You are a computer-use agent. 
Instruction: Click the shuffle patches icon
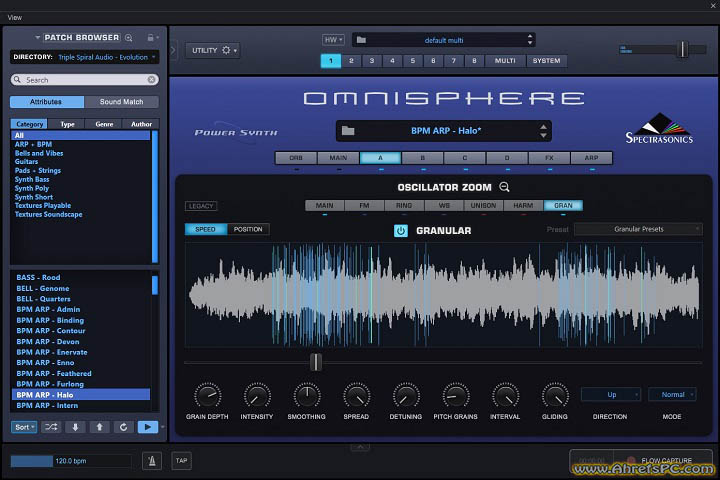[x=51, y=427]
